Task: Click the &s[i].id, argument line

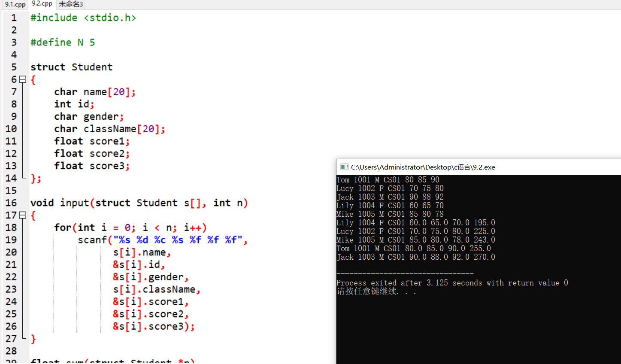Action: pyautogui.click(x=139, y=264)
